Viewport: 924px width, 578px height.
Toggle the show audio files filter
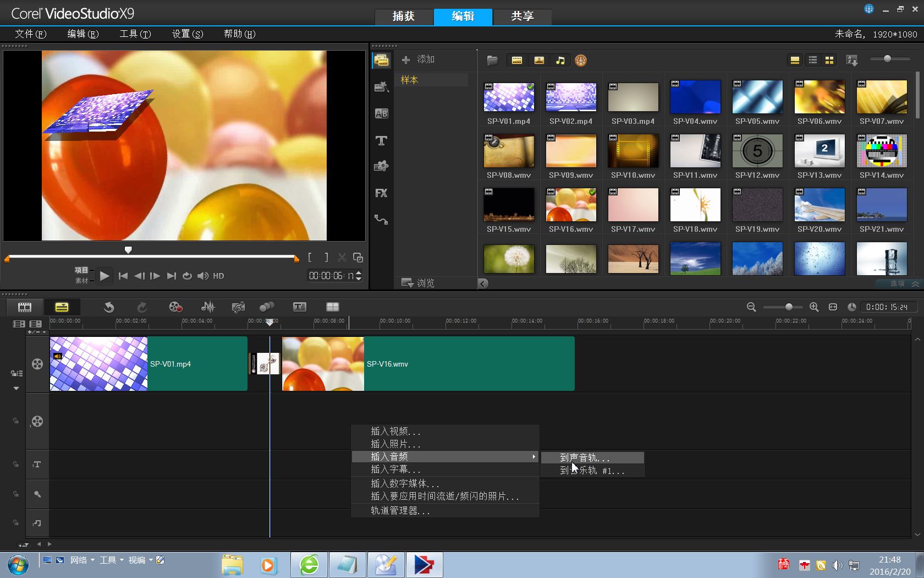pos(560,61)
